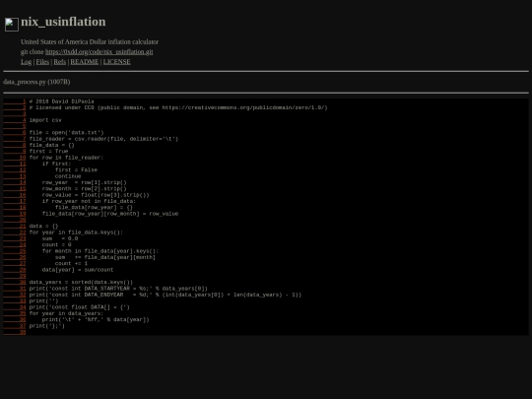Click the 'if row_year not in file_data:' line
The width and height of the screenshot is (532, 399).
89,201
